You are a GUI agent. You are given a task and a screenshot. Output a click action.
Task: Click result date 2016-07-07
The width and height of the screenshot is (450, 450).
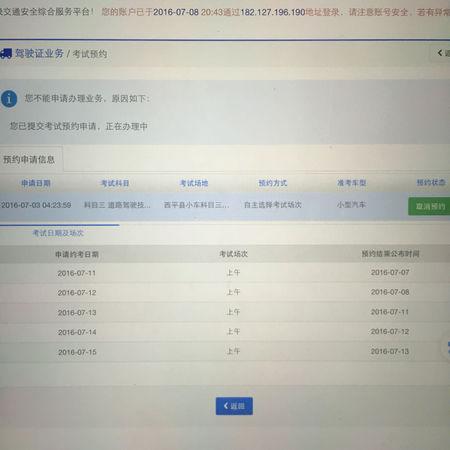(390, 272)
